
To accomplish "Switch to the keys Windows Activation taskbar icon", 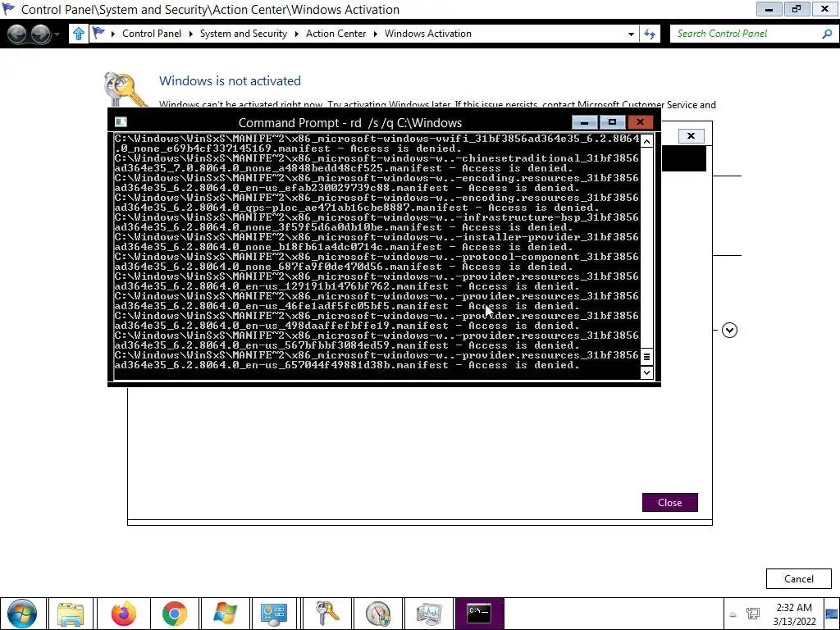I will point(326,614).
